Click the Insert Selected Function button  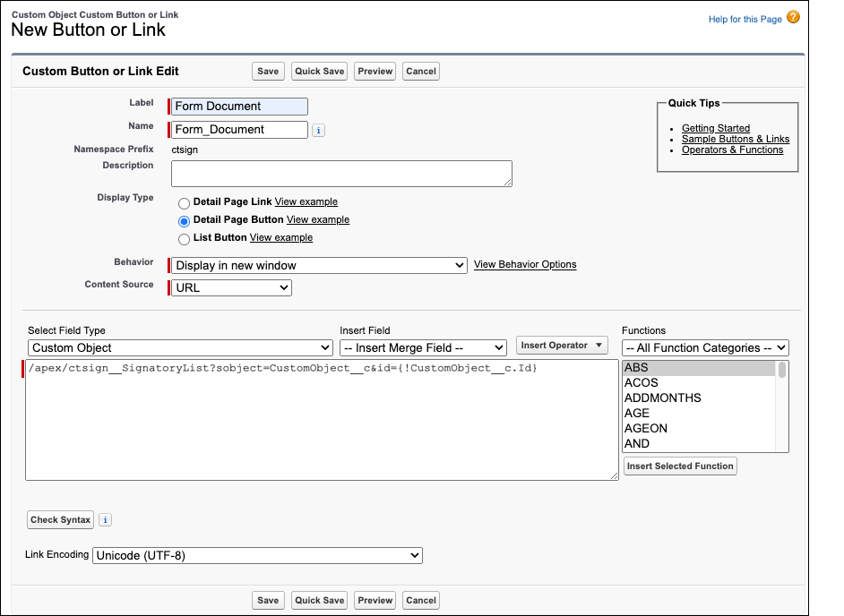(680, 466)
